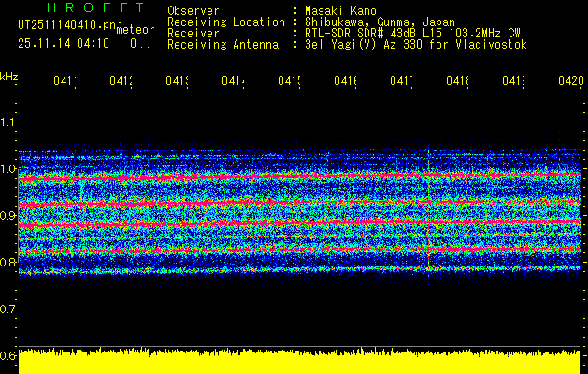Click the yellow signal level strip

pyautogui.click(x=299, y=363)
